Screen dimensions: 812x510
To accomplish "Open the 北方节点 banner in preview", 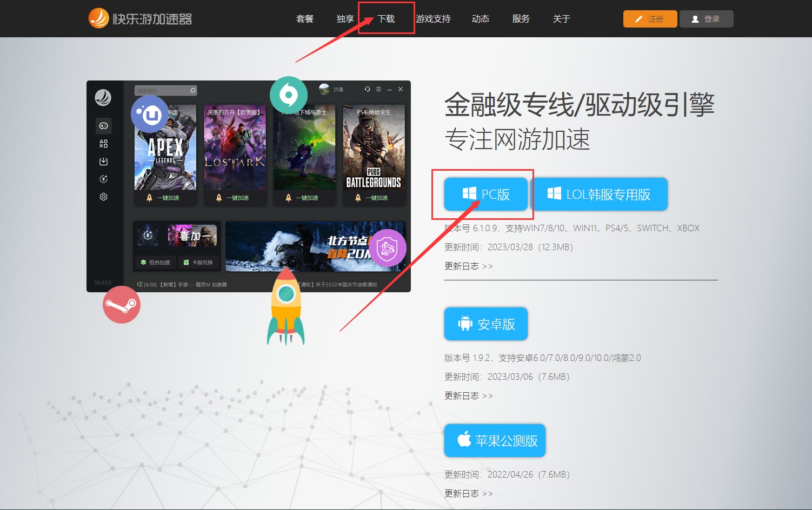I will coord(315,246).
